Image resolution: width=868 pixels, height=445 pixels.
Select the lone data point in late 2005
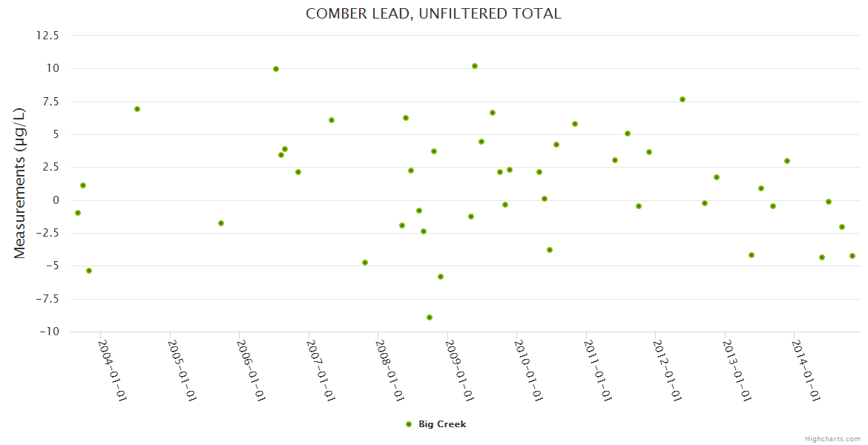pos(221,223)
